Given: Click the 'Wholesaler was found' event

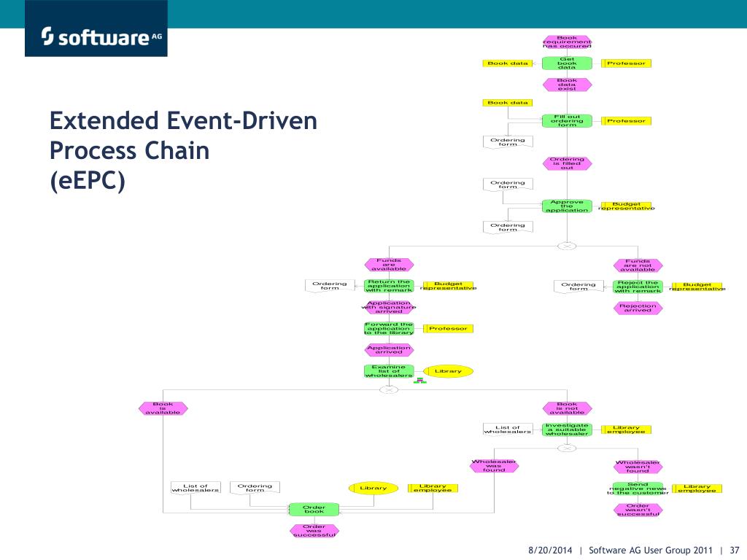Looking at the screenshot, I should click(494, 466).
